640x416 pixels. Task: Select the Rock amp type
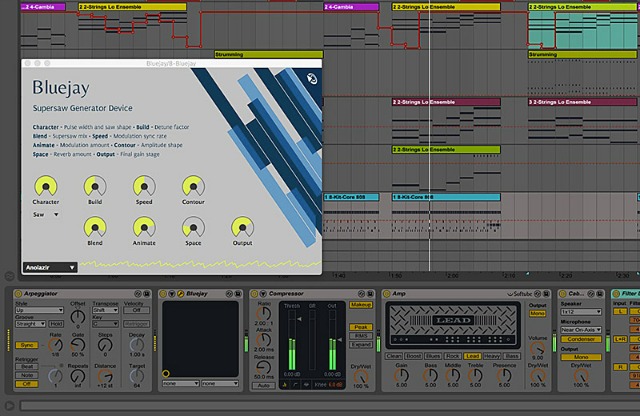click(x=453, y=356)
